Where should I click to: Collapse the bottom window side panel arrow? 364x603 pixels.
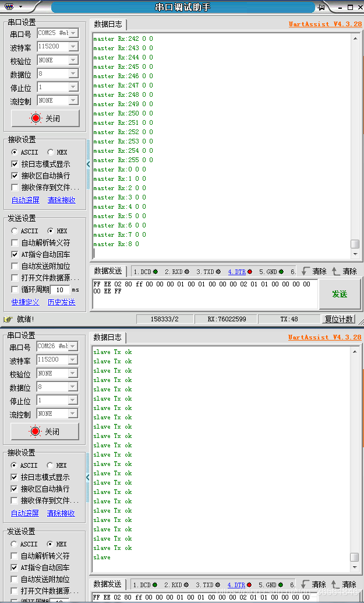[x=88, y=477]
